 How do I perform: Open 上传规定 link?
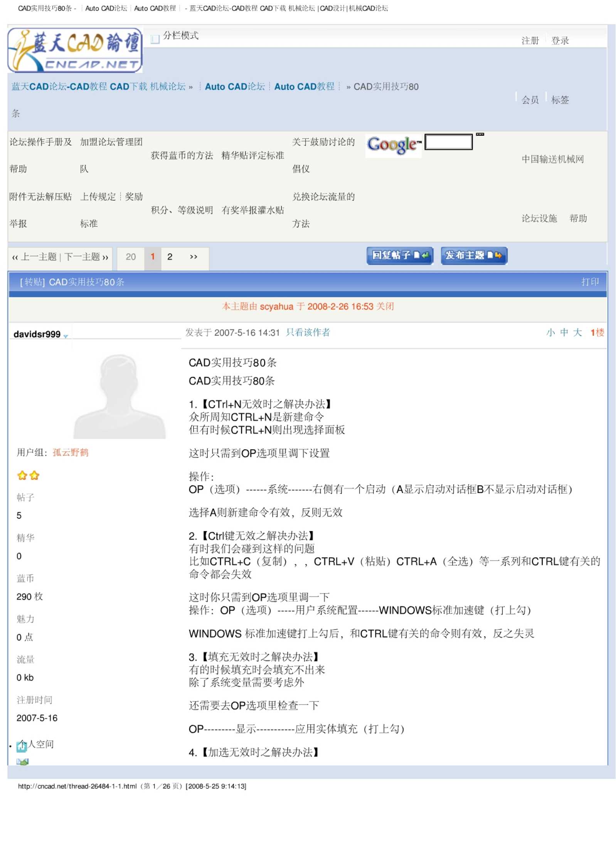[x=98, y=197]
